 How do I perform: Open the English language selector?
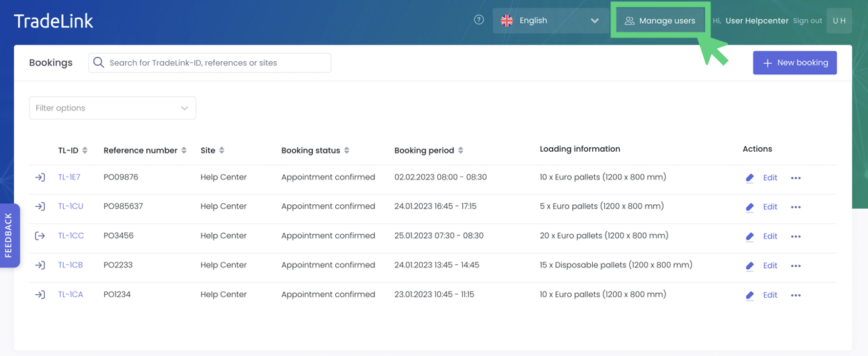(550, 21)
